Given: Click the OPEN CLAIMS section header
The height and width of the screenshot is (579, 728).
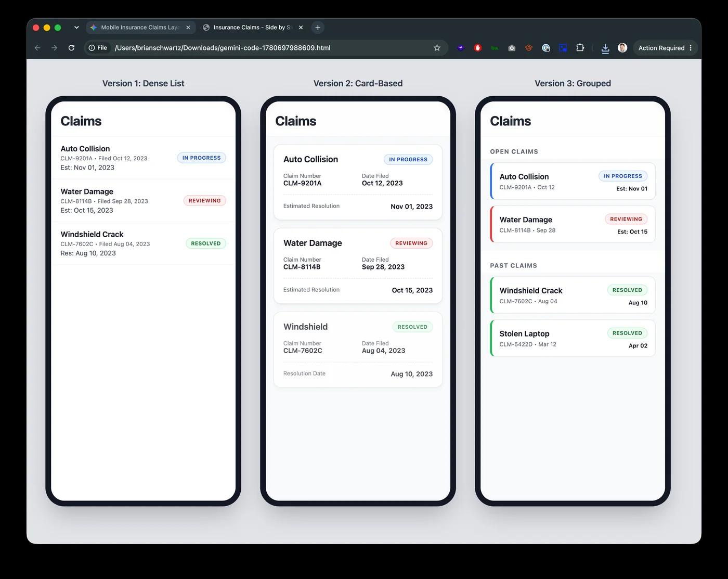Looking at the screenshot, I should coord(514,152).
